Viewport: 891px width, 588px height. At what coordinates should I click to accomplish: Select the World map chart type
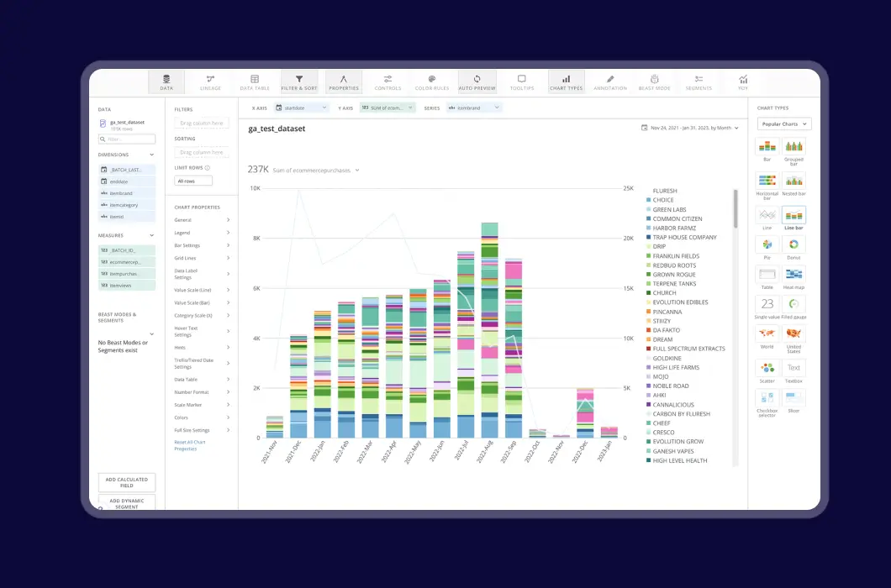click(x=766, y=334)
